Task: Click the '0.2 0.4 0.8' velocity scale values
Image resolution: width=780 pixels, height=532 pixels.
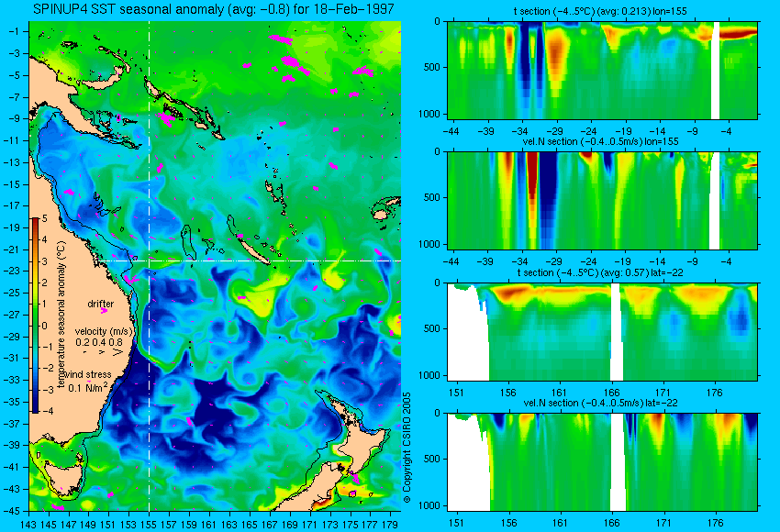Action: pyautogui.click(x=99, y=342)
